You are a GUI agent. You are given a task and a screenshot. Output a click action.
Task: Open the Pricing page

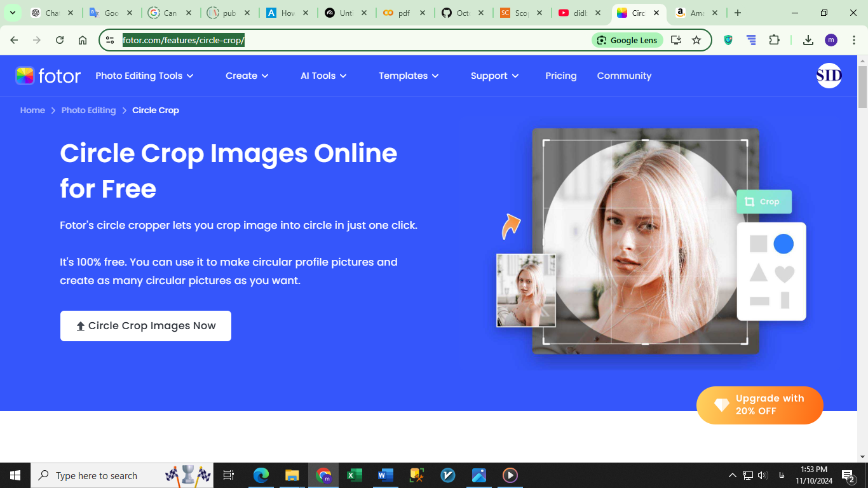[x=561, y=76]
